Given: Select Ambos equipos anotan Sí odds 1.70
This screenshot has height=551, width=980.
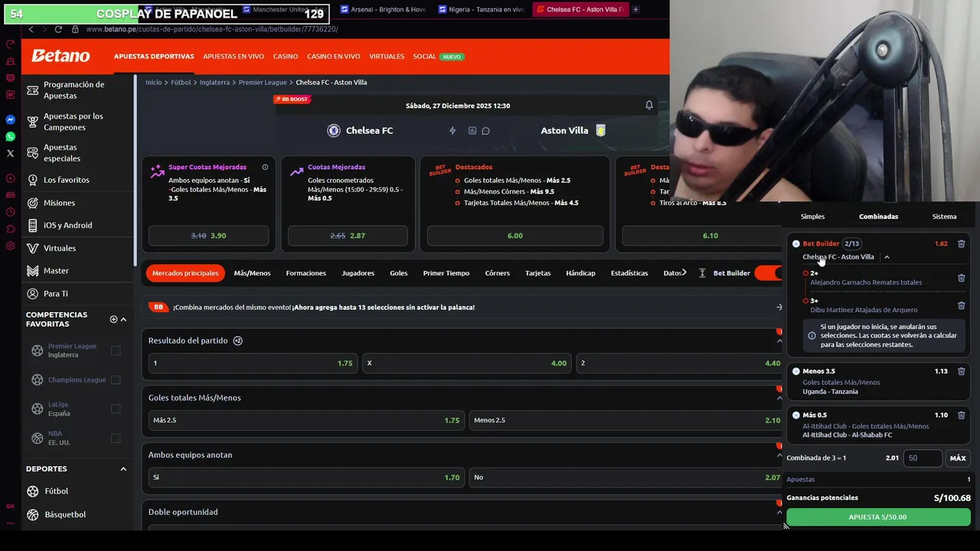Looking at the screenshot, I should click(x=305, y=478).
